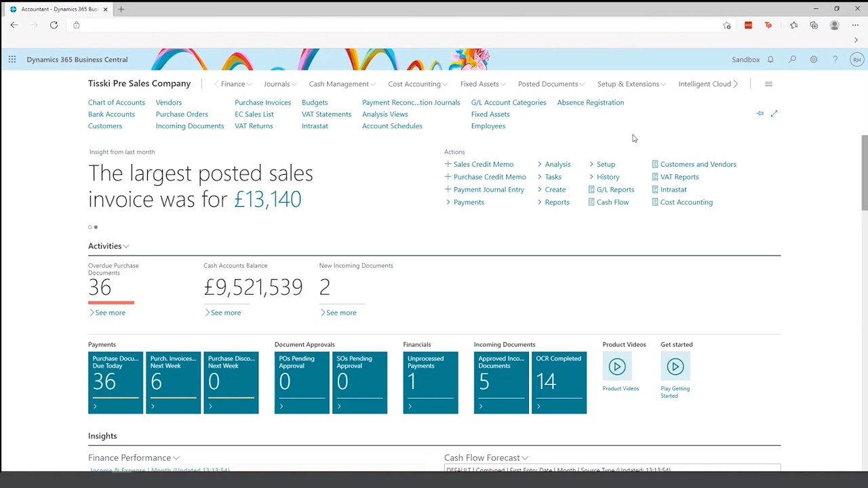
Task: Click the notifications bell icon
Action: 770,60
